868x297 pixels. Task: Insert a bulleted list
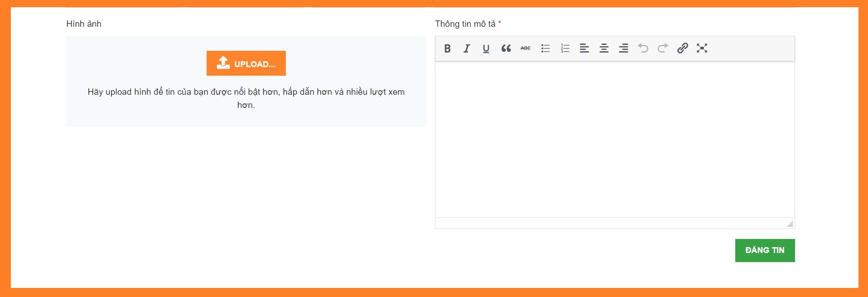pos(545,49)
